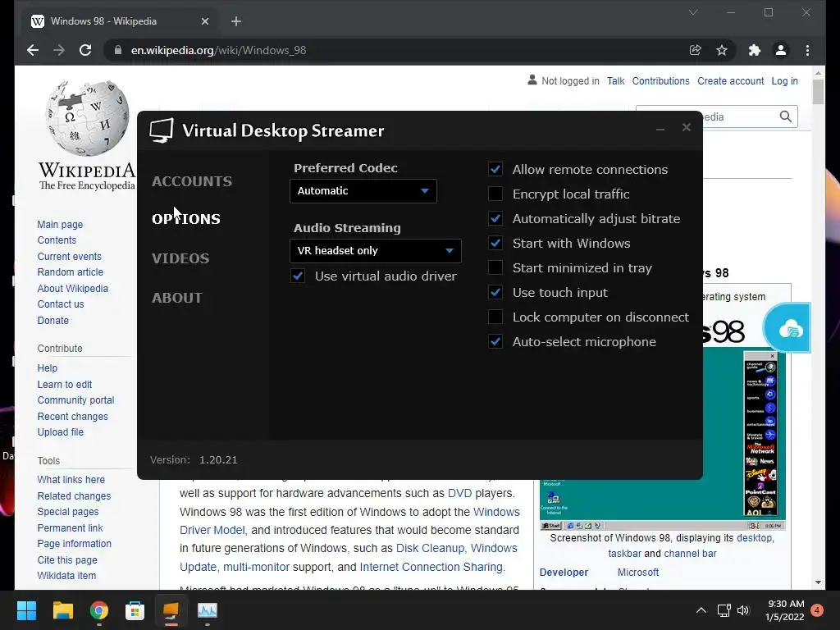
Task: Uncheck Auto-select microphone
Action: (495, 342)
